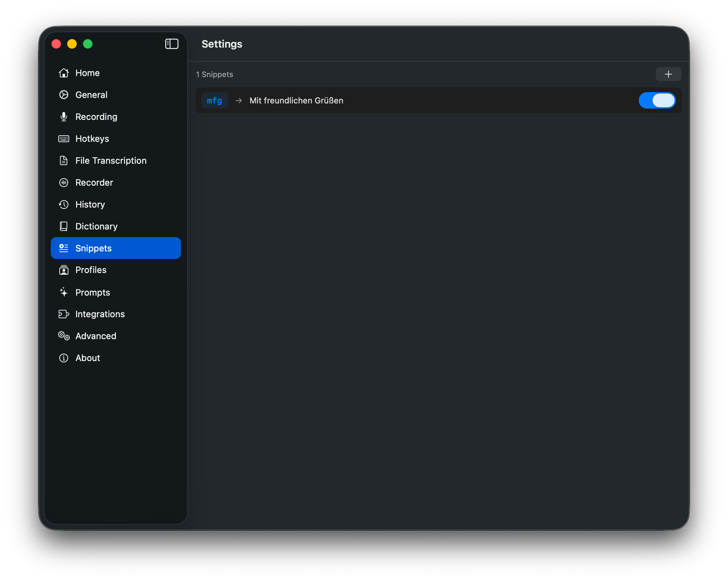Disable the mfg snippet toggle
728x581 pixels.
click(x=657, y=100)
